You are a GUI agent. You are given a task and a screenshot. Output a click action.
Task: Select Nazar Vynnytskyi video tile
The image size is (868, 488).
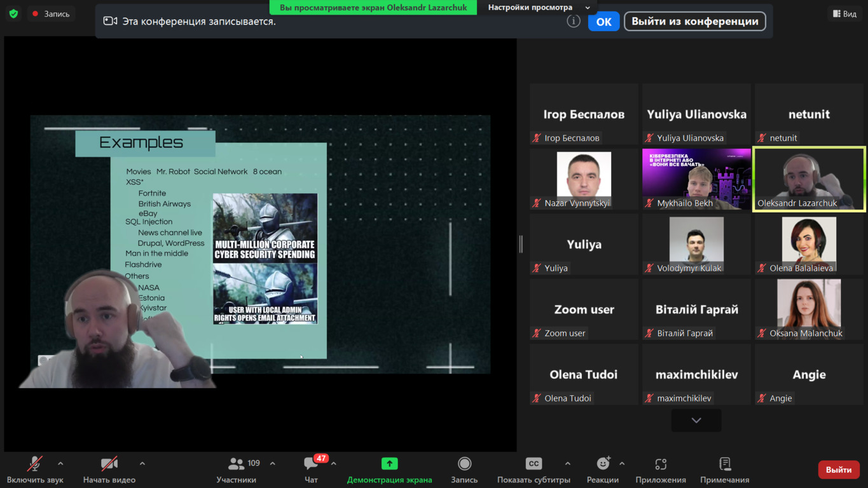(x=584, y=179)
